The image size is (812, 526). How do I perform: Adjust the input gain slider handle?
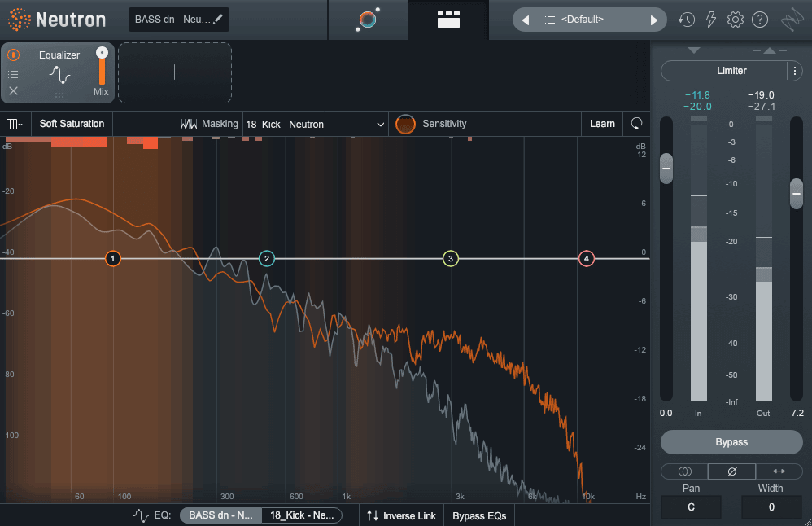(x=666, y=169)
